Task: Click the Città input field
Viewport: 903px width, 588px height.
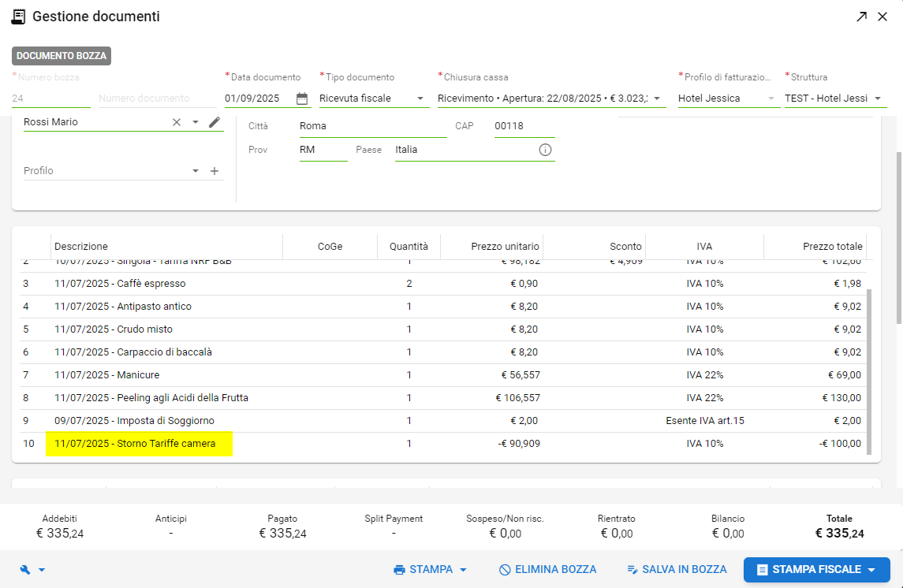Action: pos(372,126)
